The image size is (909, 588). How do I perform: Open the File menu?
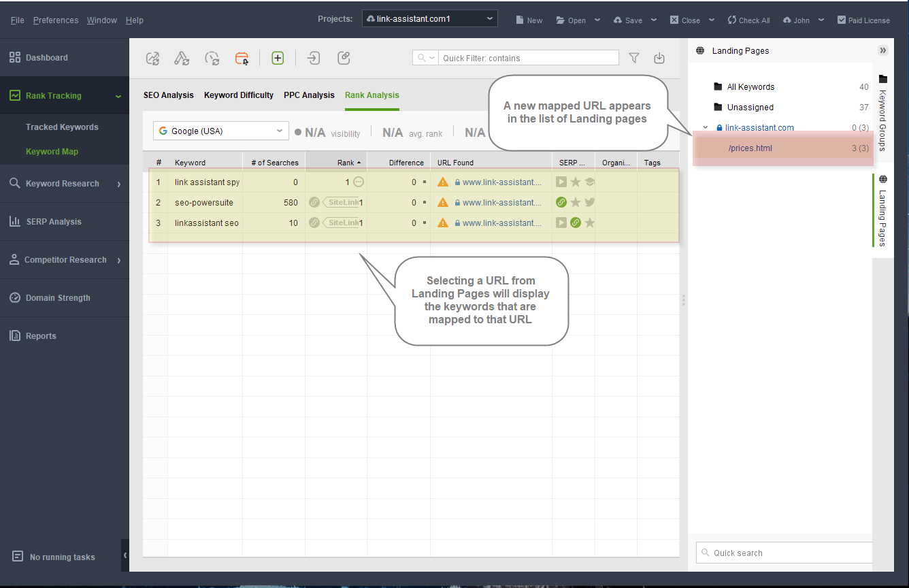tap(18, 20)
